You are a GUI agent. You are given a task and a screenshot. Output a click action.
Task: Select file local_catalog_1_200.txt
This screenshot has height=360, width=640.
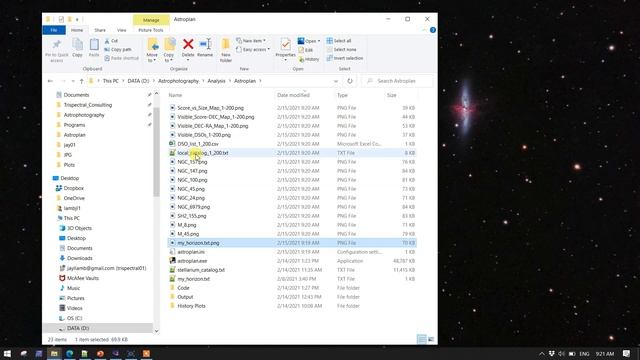203,153
